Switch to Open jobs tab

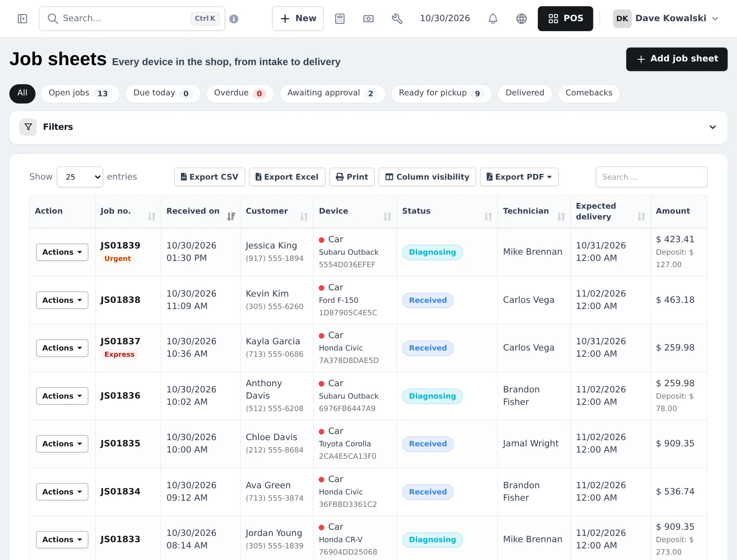80,93
